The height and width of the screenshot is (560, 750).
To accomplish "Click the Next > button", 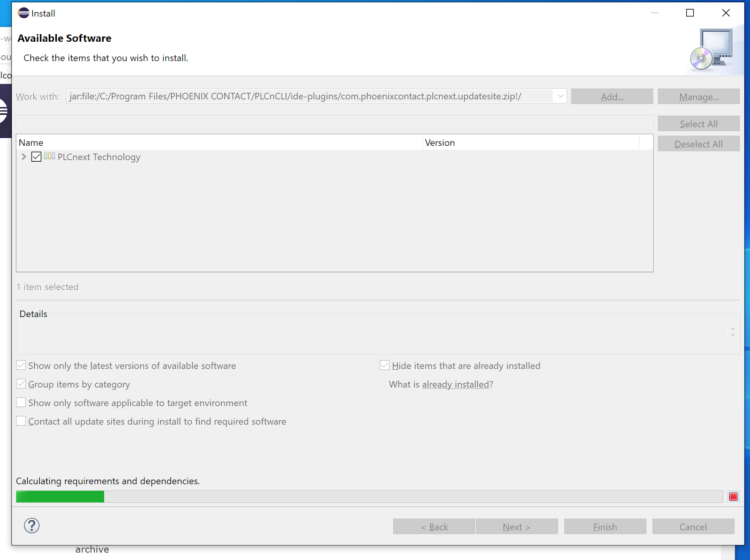I will pos(517,527).
